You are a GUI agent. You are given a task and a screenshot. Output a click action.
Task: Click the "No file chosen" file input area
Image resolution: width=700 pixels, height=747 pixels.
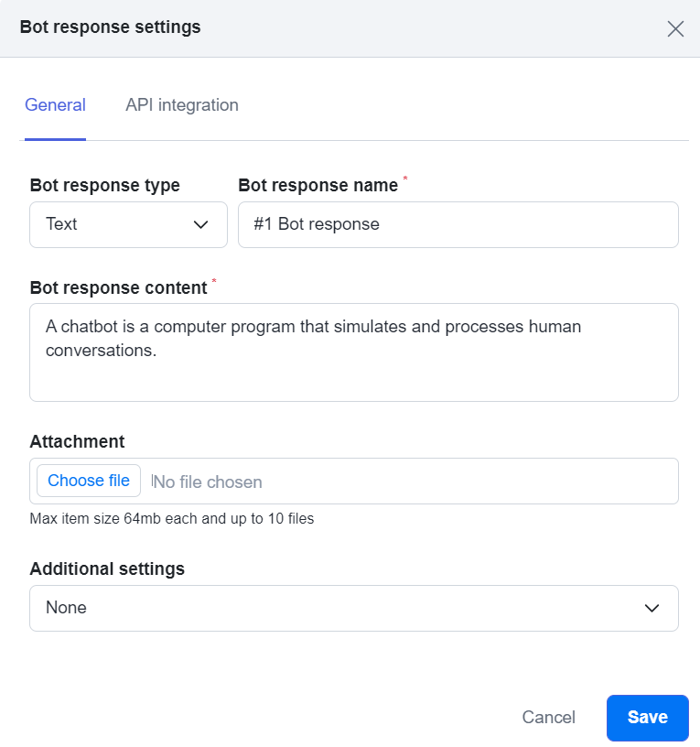206,481
